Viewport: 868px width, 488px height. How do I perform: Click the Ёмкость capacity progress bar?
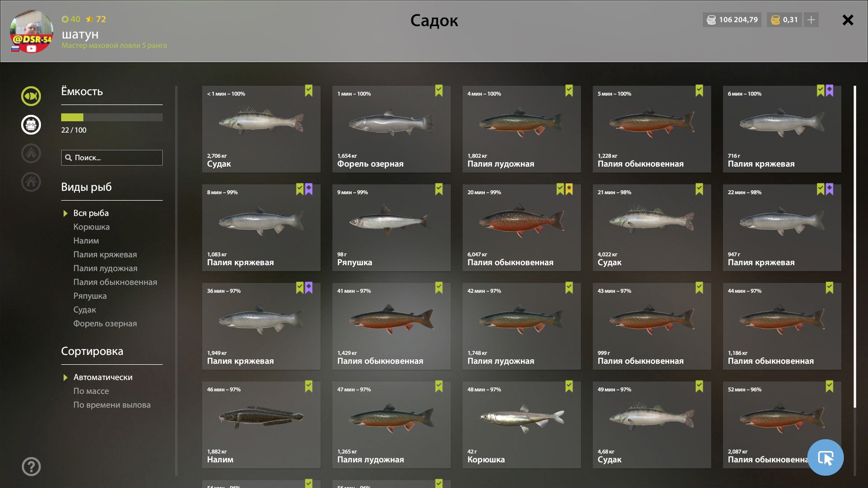pyautogui.click(x=112, y=117)
